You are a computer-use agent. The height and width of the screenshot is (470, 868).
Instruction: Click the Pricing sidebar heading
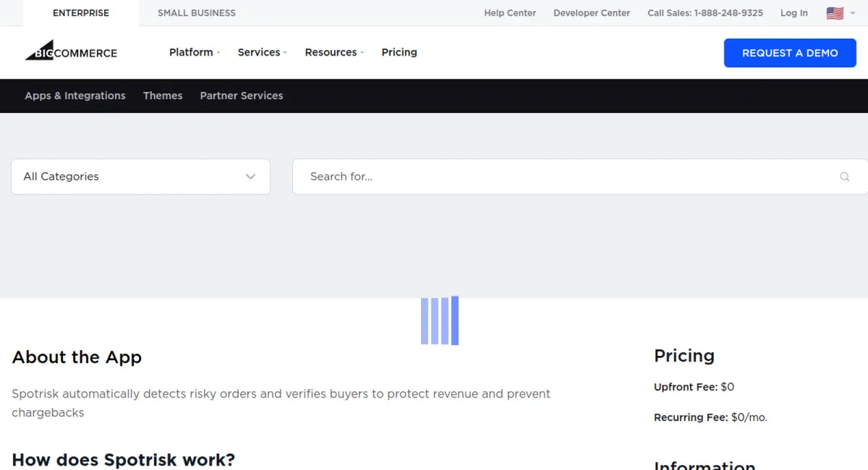point(684,356)
